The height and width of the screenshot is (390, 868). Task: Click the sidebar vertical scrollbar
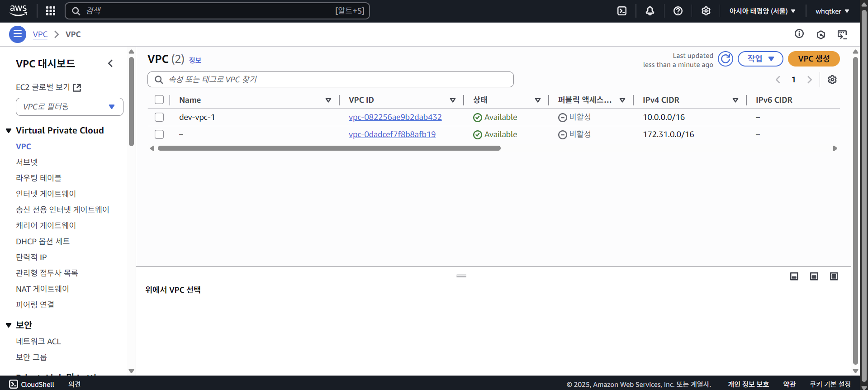click(x=132, y=101)
